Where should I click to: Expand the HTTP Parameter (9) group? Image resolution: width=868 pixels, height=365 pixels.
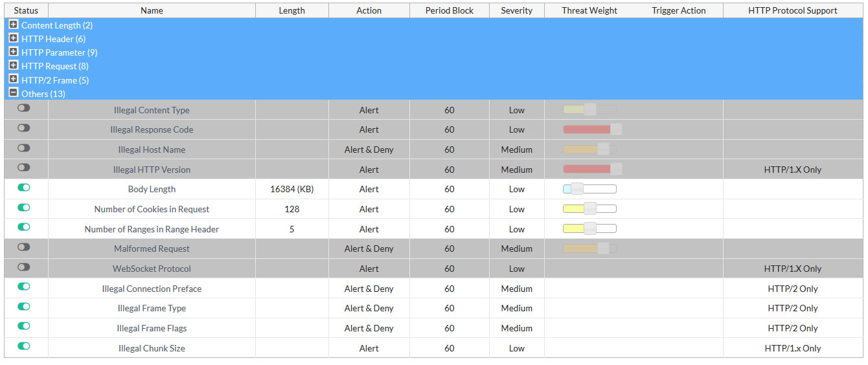(14, 52)
